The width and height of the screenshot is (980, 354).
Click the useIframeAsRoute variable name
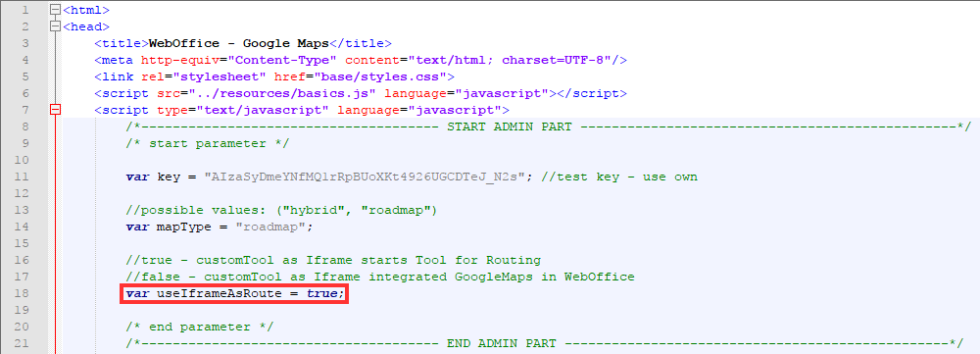click(x=219, y=293)
